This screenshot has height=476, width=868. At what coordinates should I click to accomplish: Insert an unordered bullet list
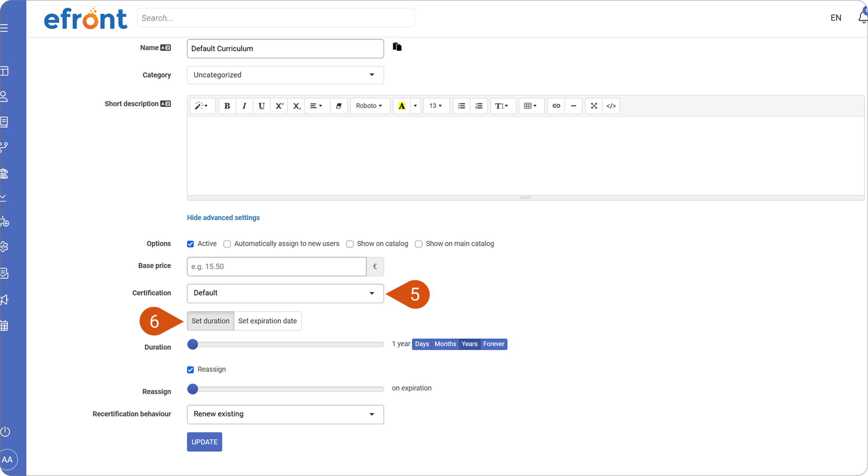[462, 106]
